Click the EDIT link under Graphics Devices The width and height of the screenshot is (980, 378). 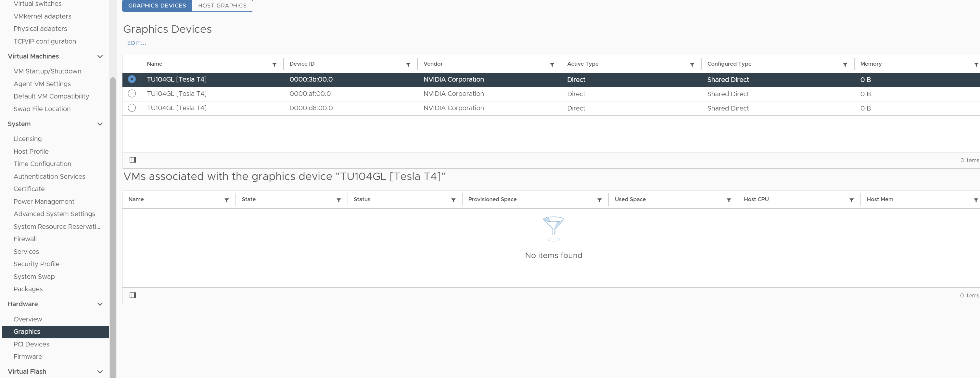pos(136,43)
